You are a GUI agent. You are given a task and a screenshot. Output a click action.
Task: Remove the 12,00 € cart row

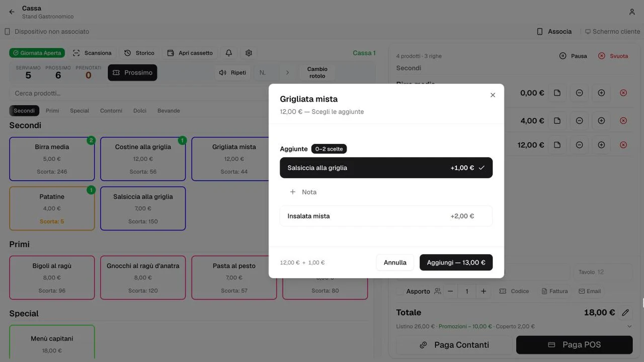coord(623,145)
